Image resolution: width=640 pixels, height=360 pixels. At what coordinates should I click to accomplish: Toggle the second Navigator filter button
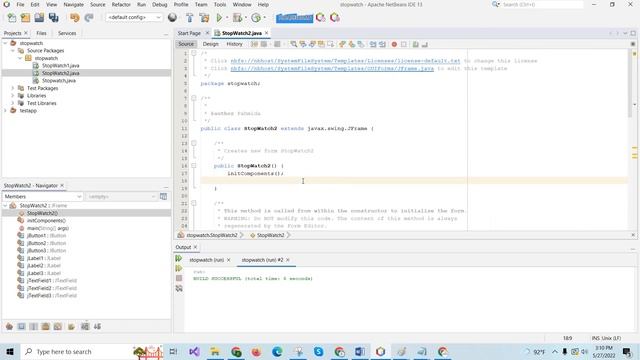click(22, 327)
